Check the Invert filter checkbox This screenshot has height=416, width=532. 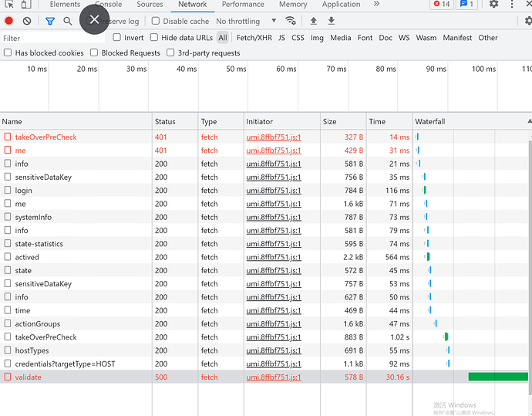point(117,37)
